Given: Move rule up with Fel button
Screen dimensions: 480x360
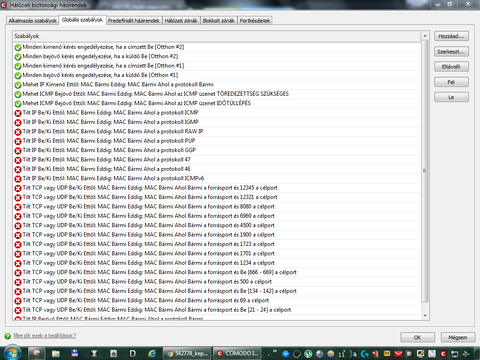Looking at the screenshot, I should 451,82.
